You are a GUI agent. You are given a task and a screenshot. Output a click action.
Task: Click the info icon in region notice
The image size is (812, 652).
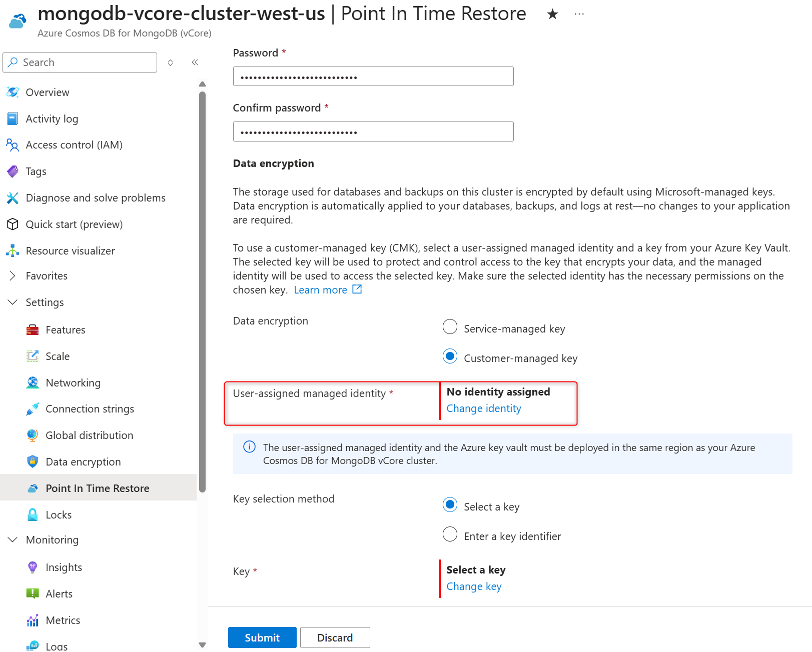click(x=249, y=447)
